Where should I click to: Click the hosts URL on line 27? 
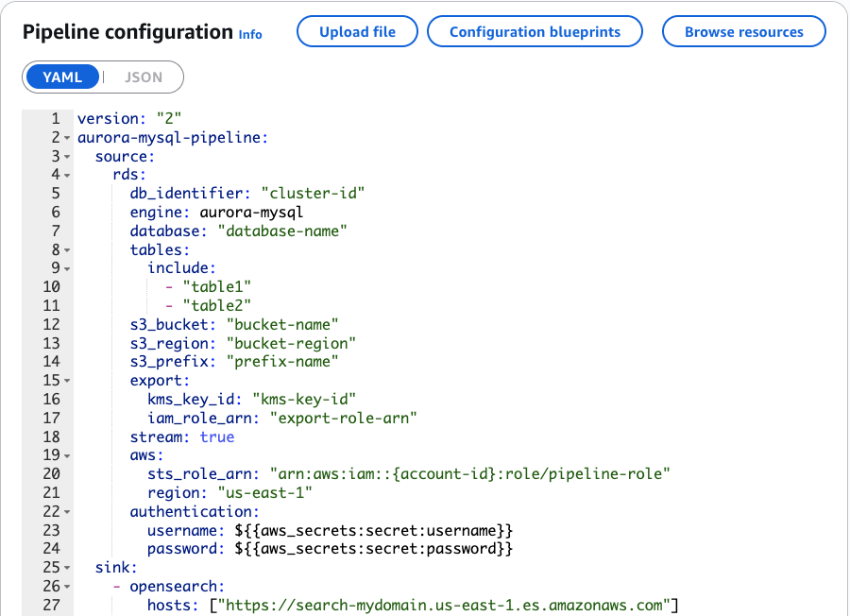(444, 606)
